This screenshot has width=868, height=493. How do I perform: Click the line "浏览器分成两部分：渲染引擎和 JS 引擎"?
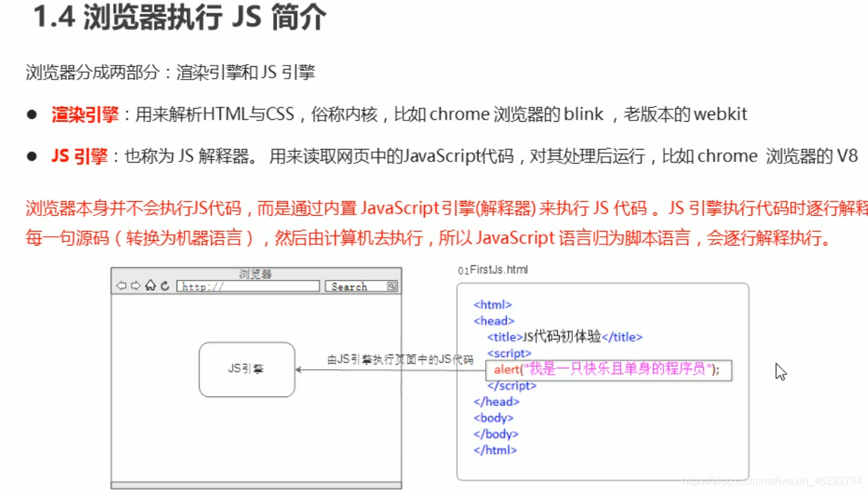[x=170, y=72]
